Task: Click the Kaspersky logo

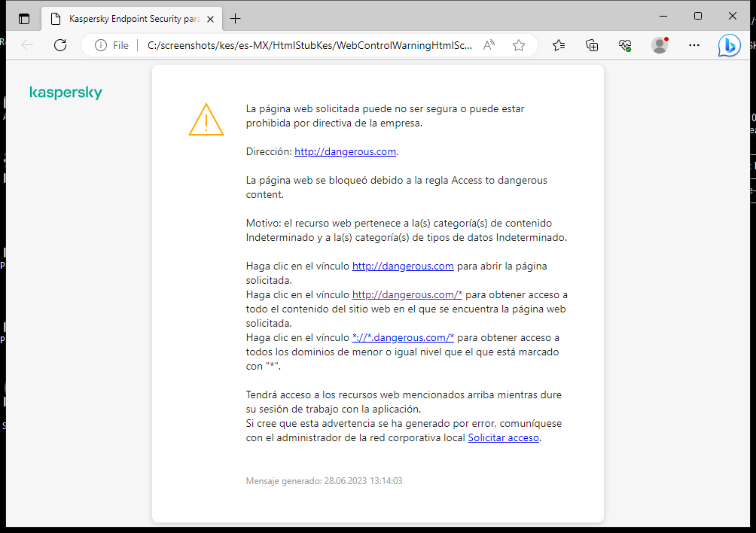Action: click(x=66, y=93)
